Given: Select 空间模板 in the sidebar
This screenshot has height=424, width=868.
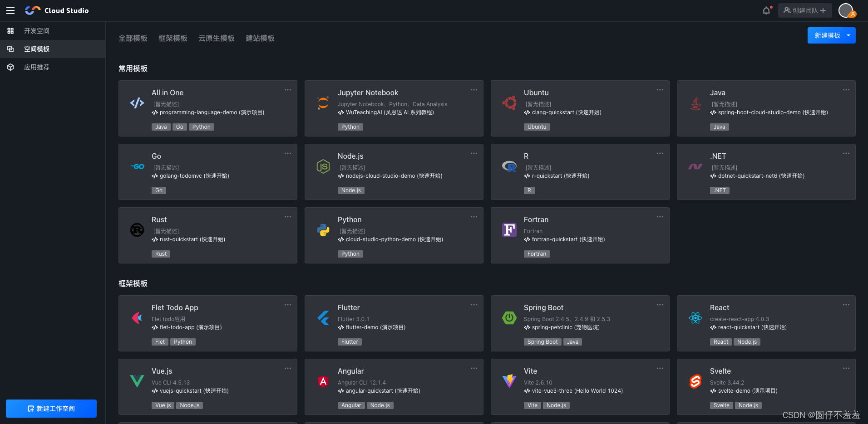Looking at the screenshot, I should (x=53, y=49).
